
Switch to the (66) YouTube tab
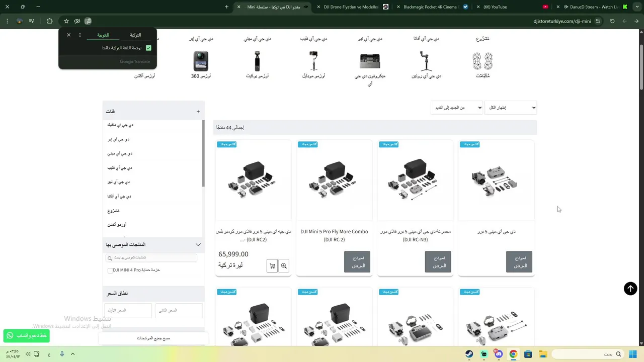[511, 7]
